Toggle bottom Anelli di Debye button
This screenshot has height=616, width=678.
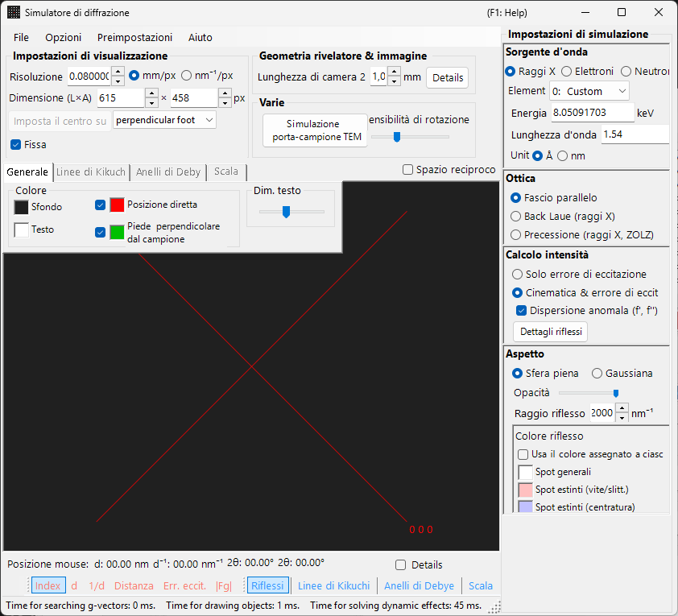point(419,585)
